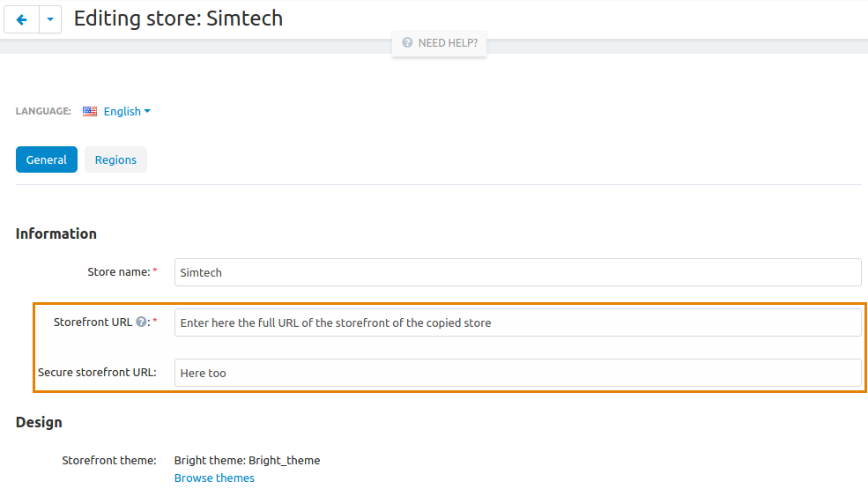Open the dropdown arrow beside the back button

point(50,20)
